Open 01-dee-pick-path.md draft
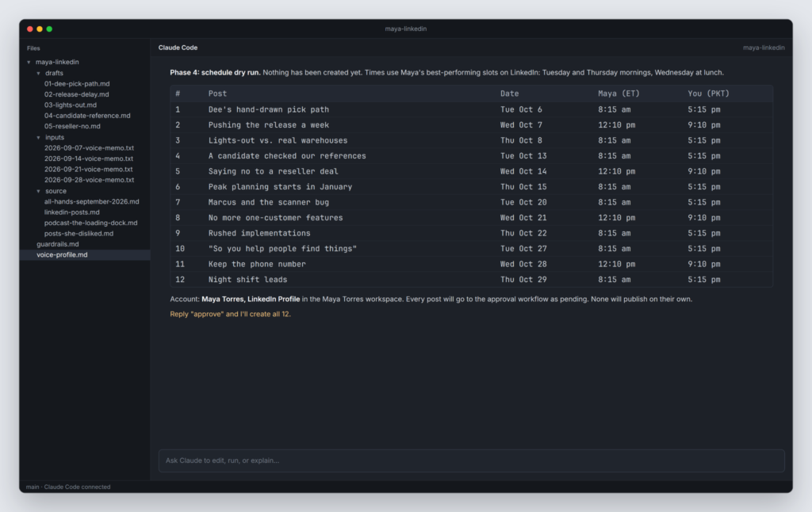The image size is (812, 512). [77, 83]
